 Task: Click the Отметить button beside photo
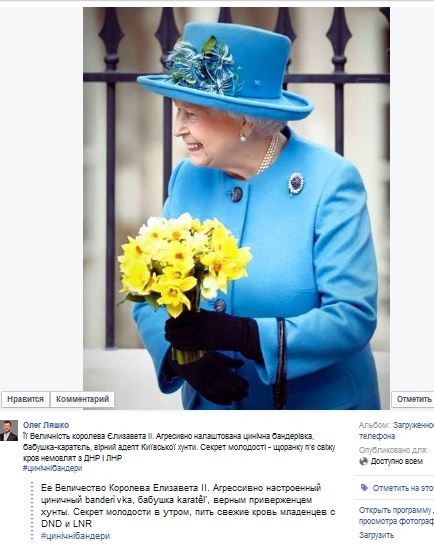click(x=413, y=399)
